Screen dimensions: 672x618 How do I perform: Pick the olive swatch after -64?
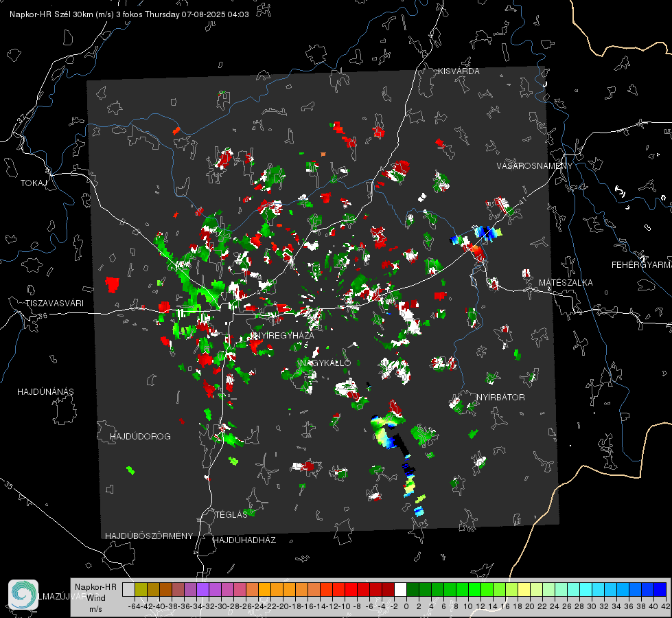point(141,589)
